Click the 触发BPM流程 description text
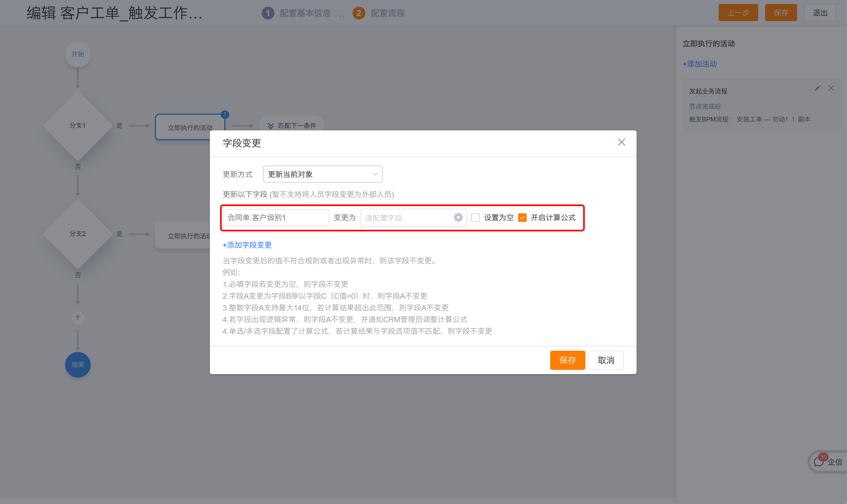 [750, 119]
